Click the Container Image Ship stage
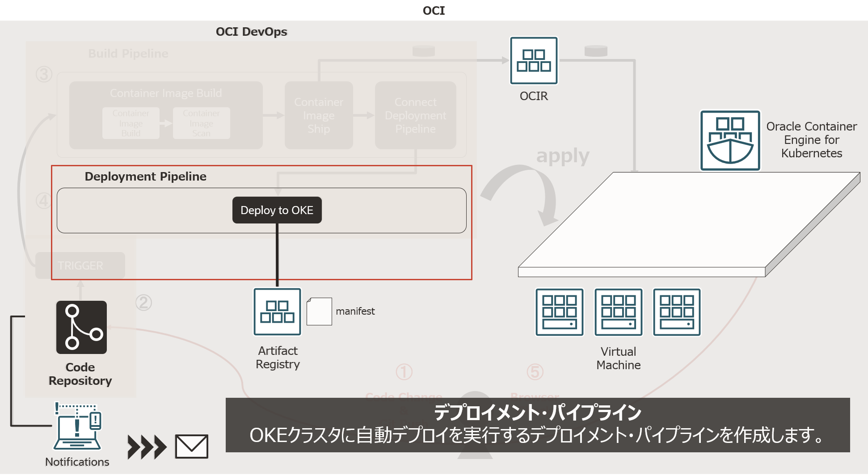Screen dimensions: 868x476 pyautogui.click(x=319, y=115)
